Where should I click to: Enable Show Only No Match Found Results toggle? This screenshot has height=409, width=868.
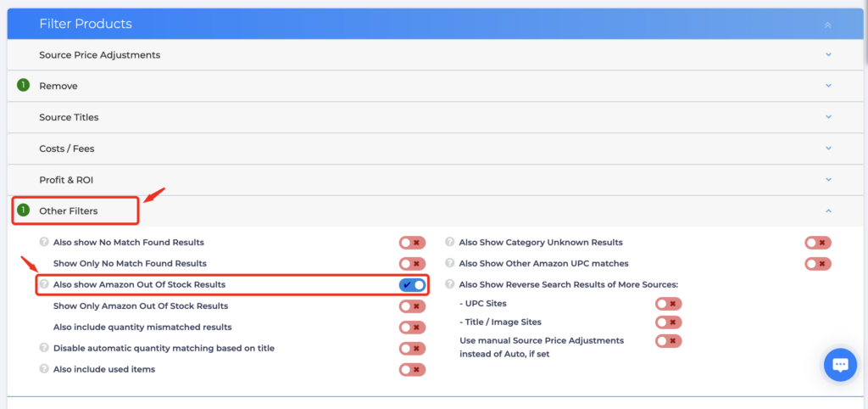click(413, 264)
